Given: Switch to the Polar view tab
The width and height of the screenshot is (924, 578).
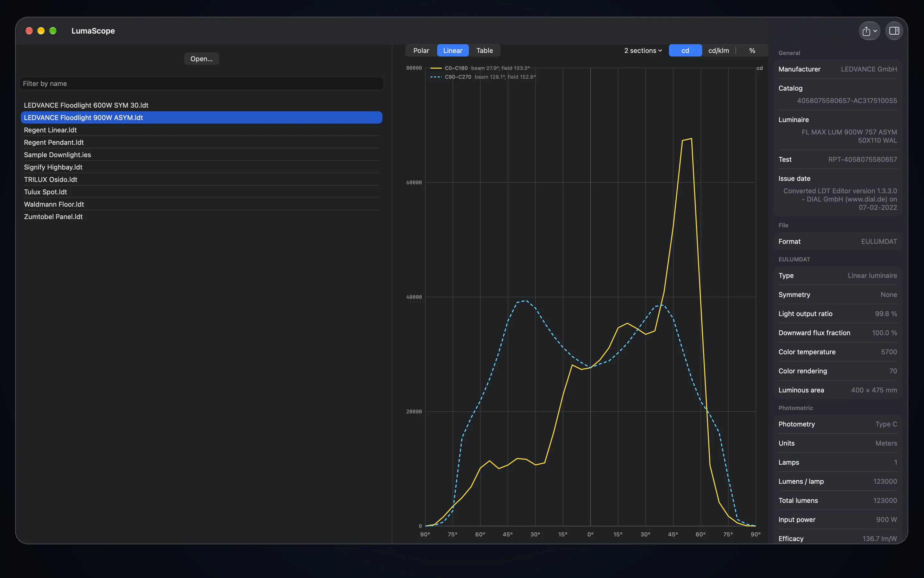Looking at the screenshot, I should (x=421, y=50).
